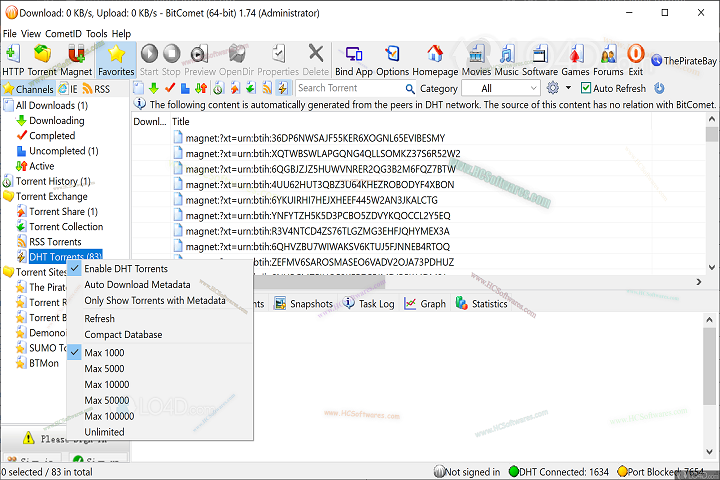Image resolution: width=720 pixels, height=480 pixels.
Task: Select Max 50000 limit
Action: 160,401
